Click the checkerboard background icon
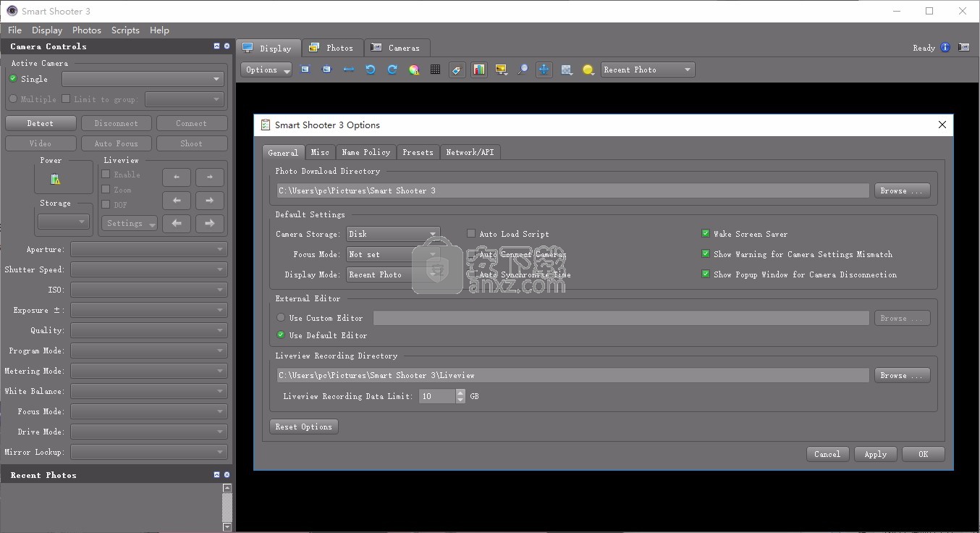The width and height of the screenshot is (980, 533). pyautogui.click(x=567, y=70)
